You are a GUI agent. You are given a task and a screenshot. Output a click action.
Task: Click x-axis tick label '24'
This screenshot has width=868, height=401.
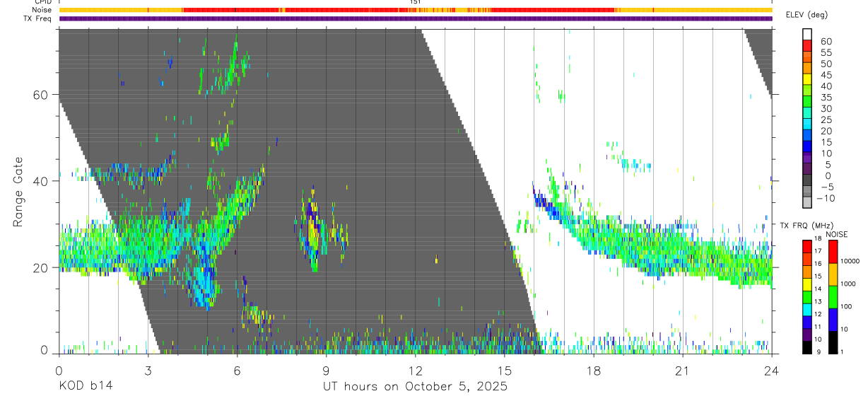click(x=771, y=371)
